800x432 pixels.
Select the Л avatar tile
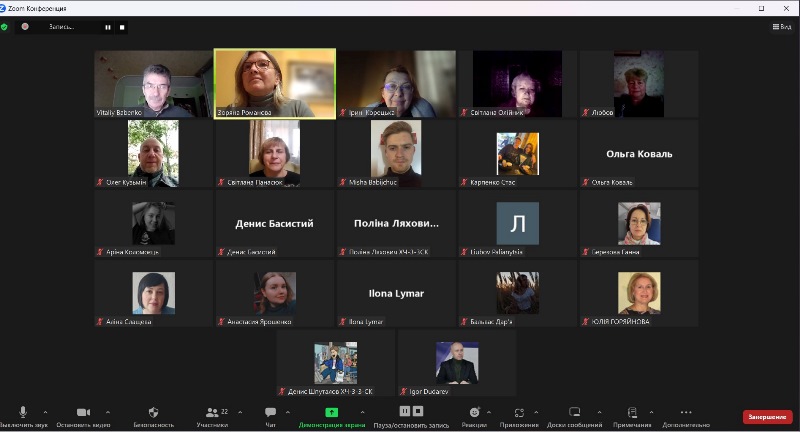click(517, 223)
